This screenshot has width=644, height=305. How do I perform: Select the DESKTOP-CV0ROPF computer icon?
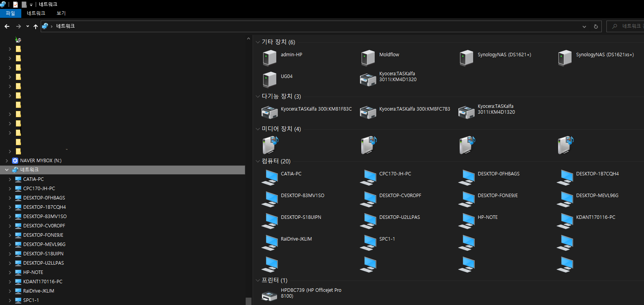(368, 199)
